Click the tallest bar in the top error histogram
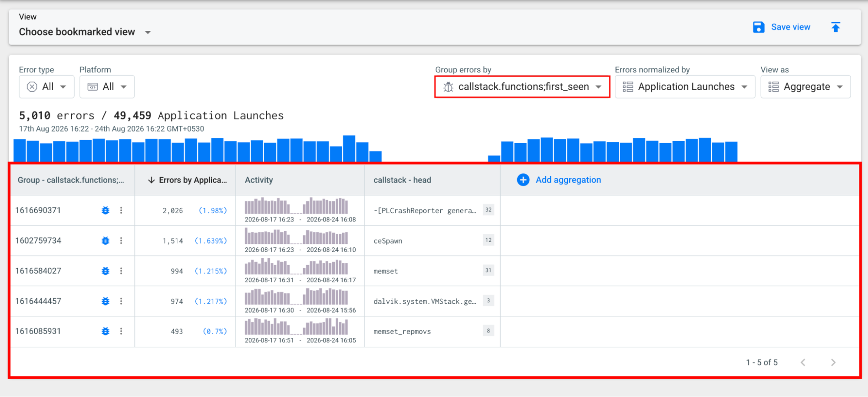The image size is (868, 397). pos(349,149)
